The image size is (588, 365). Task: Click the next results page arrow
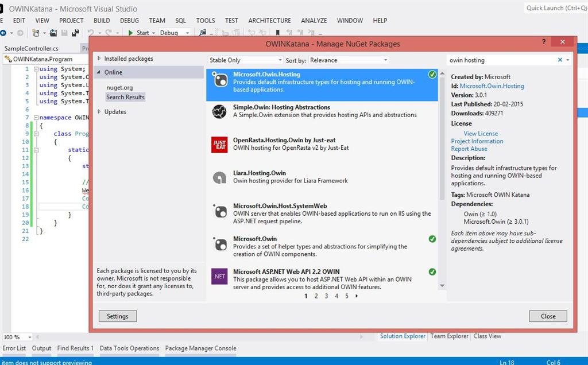tap(356, 296)
